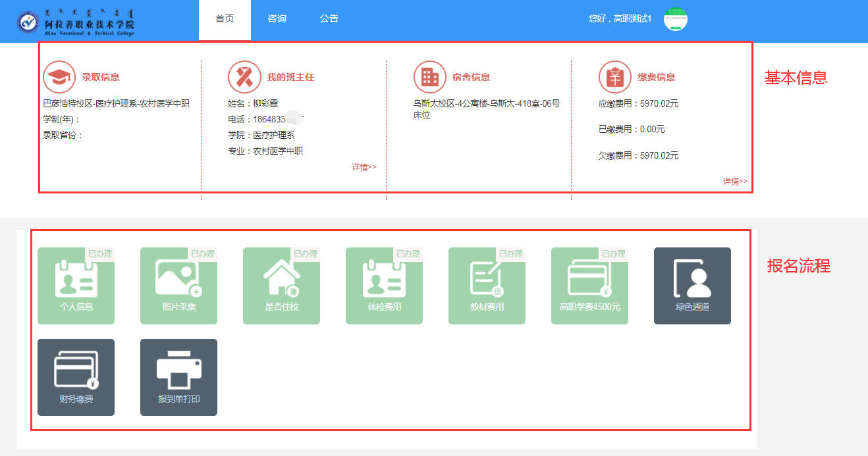
Task: Click the 宿舍信息 building icon
Action: (430, 77)
